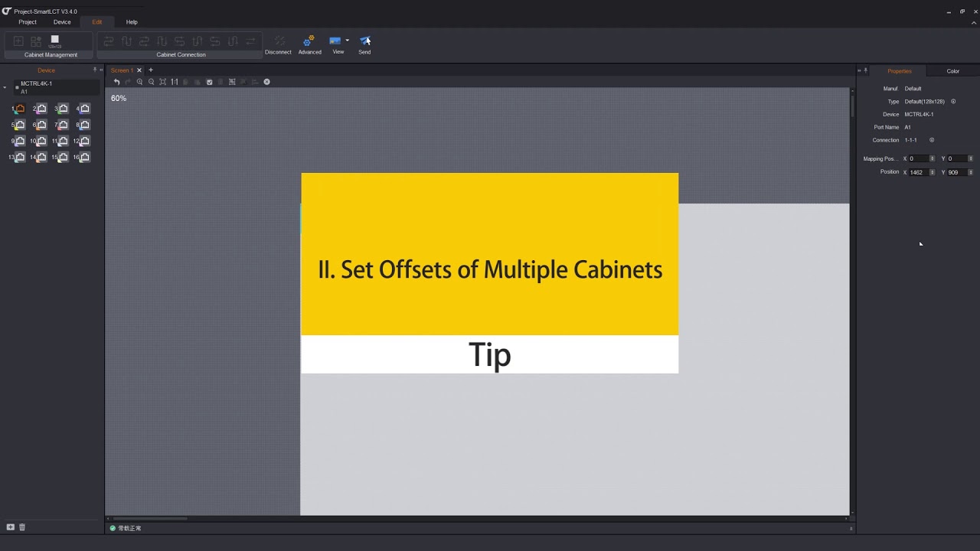Zoom out on the screen canvas
The image size is (980, 551).
(152, 82)
